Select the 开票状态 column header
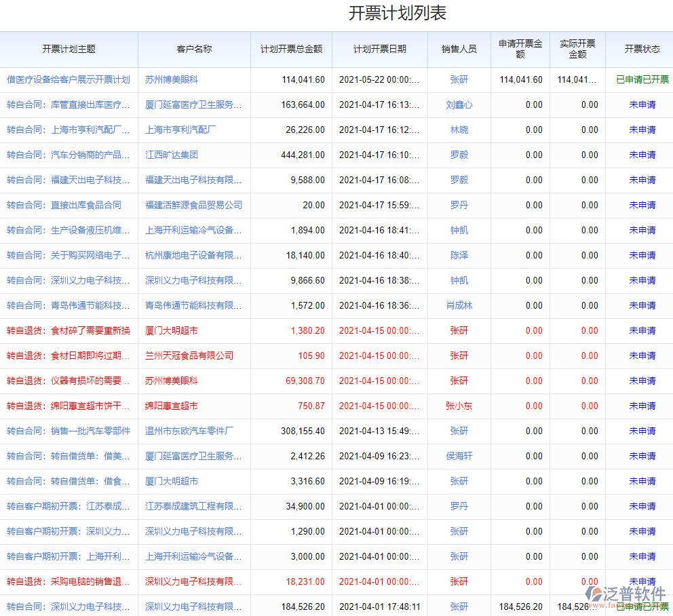The image size is (673, 616). (x=642, y=49)
